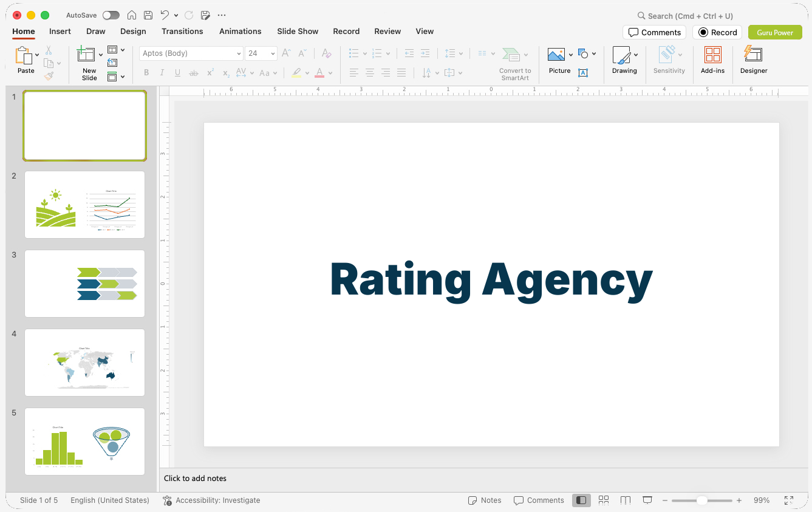Click the zoom slider handle
The width and height of the screenshot is (812, 512).
click(702, 500)
